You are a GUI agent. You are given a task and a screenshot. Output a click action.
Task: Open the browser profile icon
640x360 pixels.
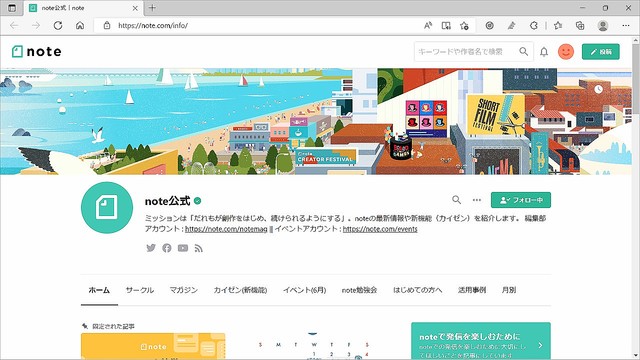pyautogui.click(x=603, y=25)
